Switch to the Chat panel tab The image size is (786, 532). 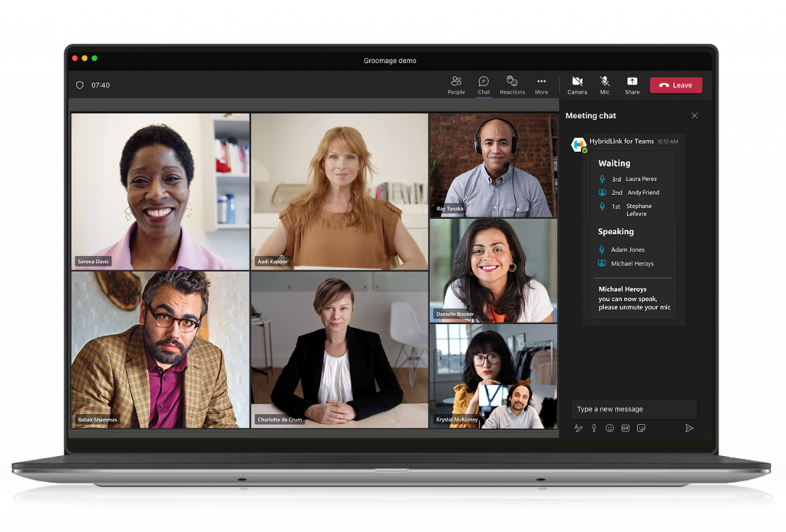[484, 84]
